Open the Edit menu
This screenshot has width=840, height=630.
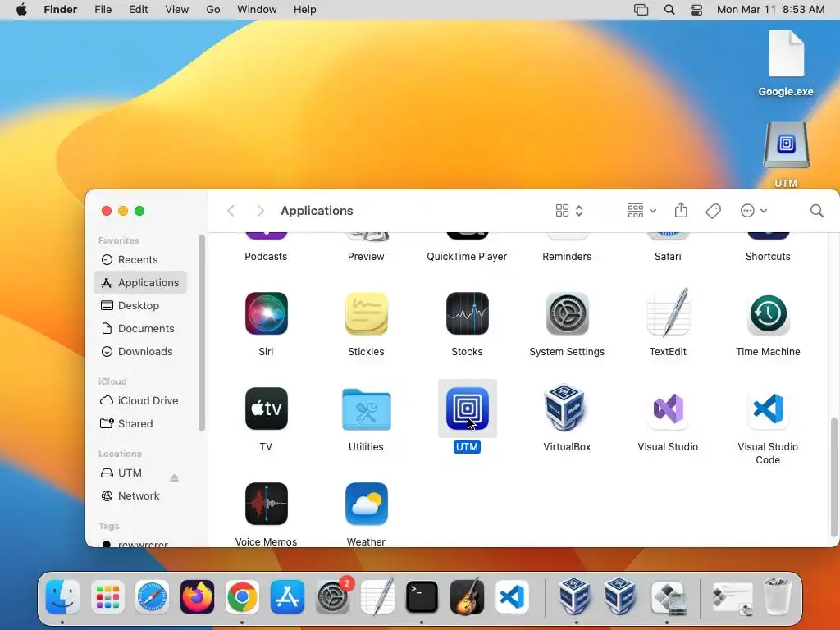pyautogui.click(x=138, y=10)
